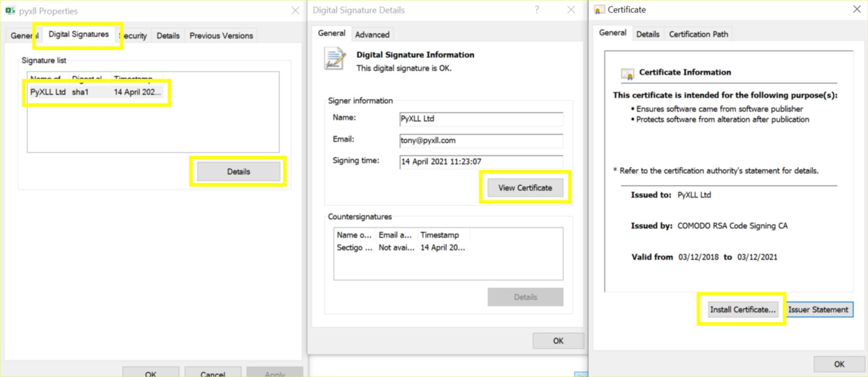
Task: Select the PyXLL Ltd signature row
Action: [x=95, y=92]
